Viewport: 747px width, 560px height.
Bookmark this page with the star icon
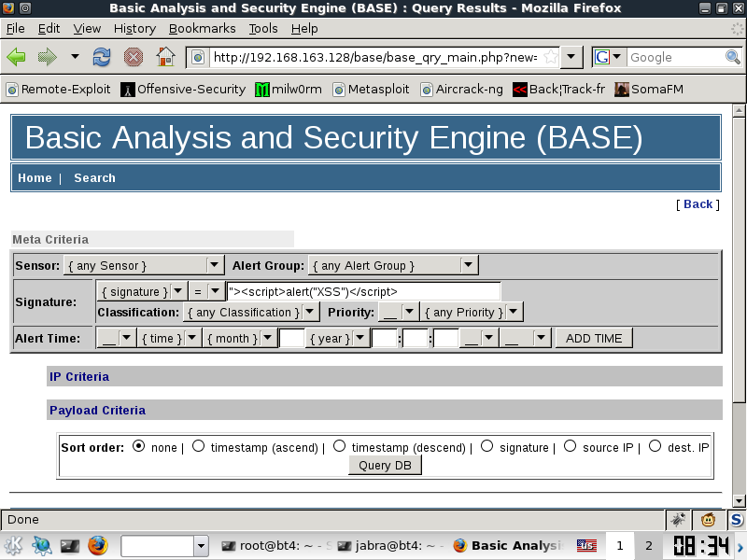coord(550,57)
